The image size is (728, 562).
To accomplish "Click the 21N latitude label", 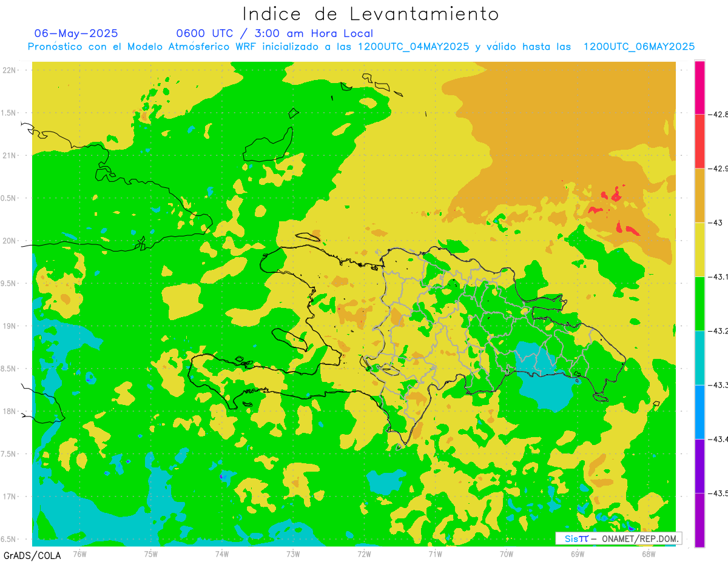I will click(8, 155).
